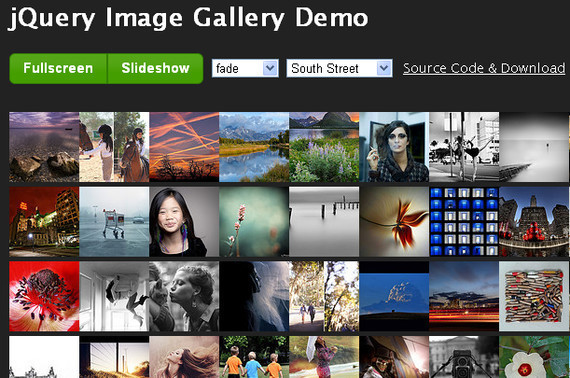View the colorful stacked crayons photo
Viewport: 570px width, 378px height.
point(534,296)
